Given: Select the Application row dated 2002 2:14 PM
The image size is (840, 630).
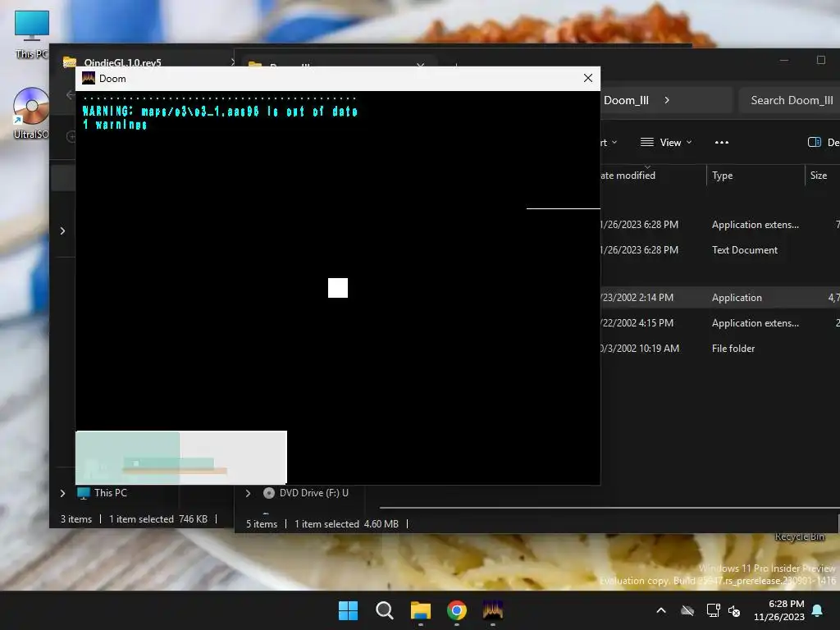Looking at the screenshot, I should [x=720, y=298].
